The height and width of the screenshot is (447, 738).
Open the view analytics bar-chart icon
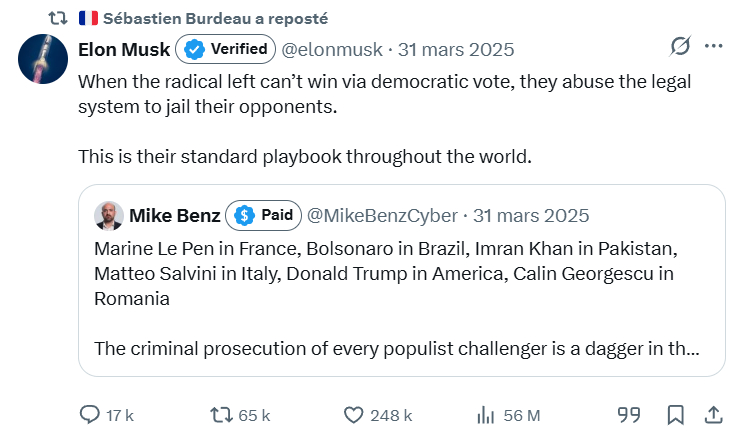click(x=486, y=414)
